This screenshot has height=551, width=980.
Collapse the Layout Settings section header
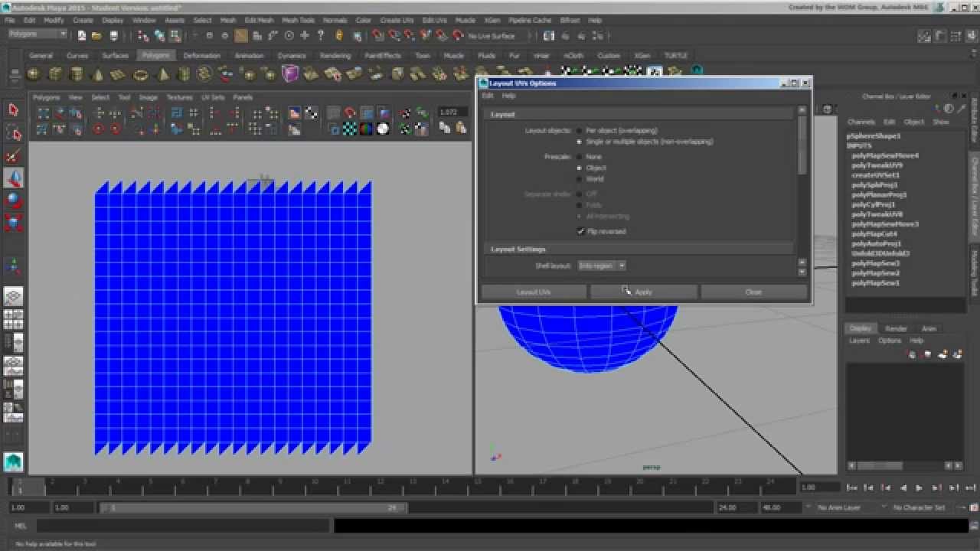click(639, 249)
